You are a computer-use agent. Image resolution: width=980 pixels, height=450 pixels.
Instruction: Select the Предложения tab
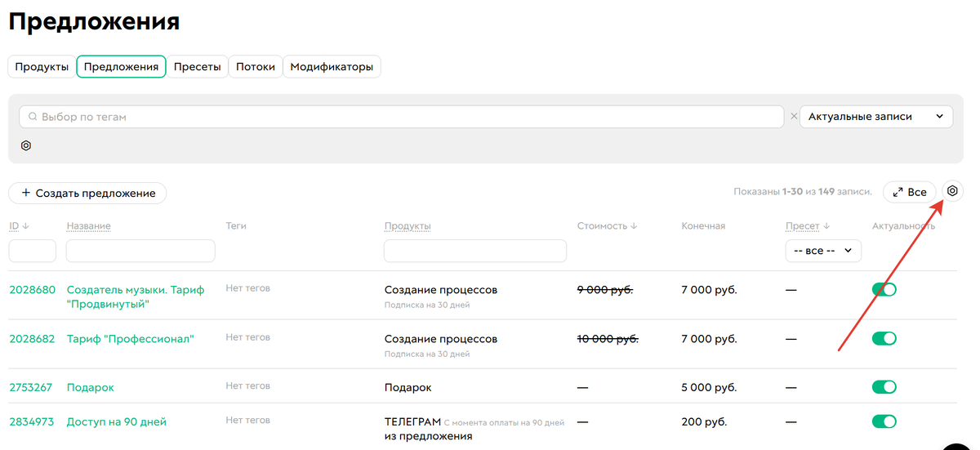click(x=121, y=67)
